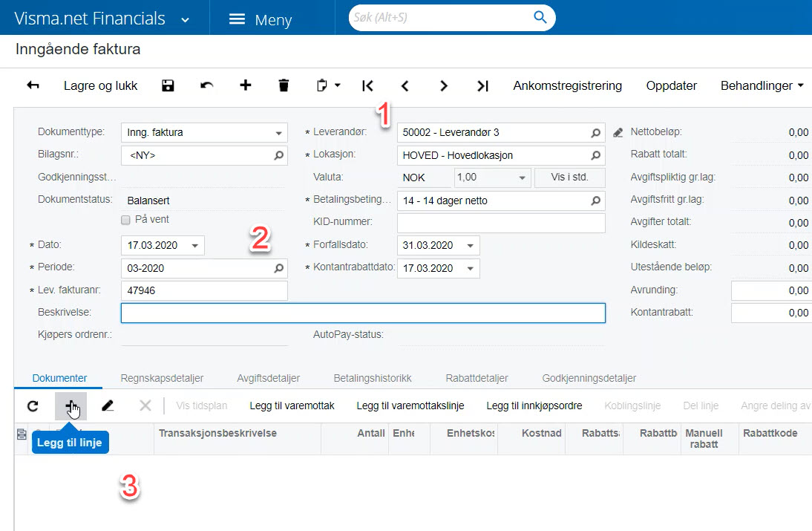The image size is (812, 531).
Task: Expand the Dokumenttype dropdown
Action: (x=278, y=133)
